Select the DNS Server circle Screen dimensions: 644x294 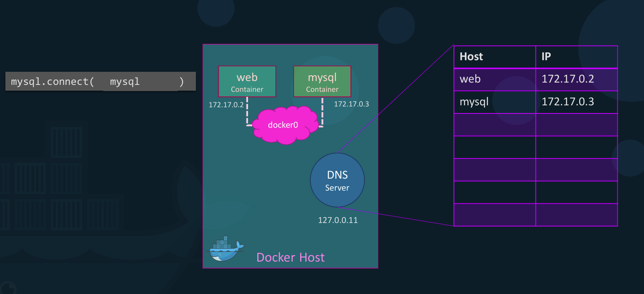[x=337, y=180]
